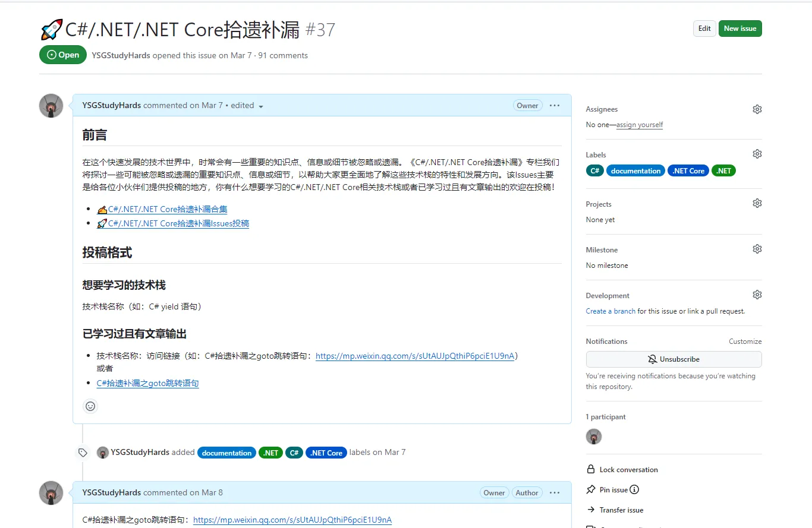
Task: Click the Edit title button
Action: (704, 29)
